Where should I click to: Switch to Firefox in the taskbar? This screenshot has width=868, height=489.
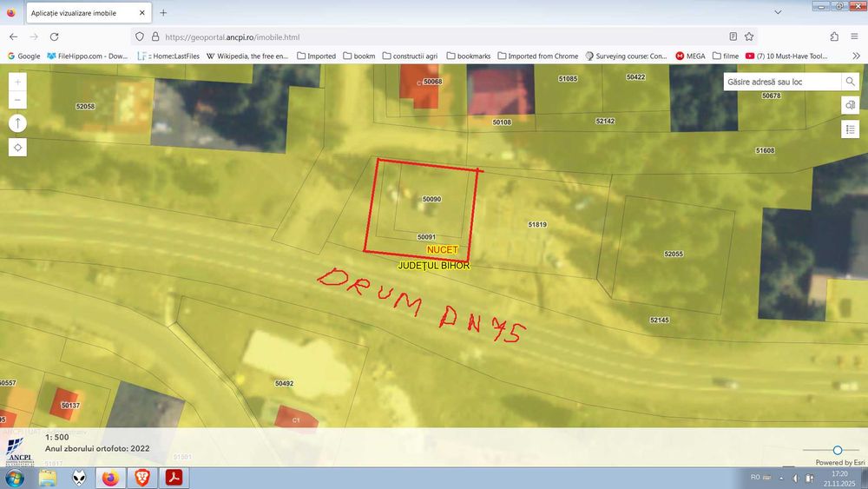pos(111,478)
